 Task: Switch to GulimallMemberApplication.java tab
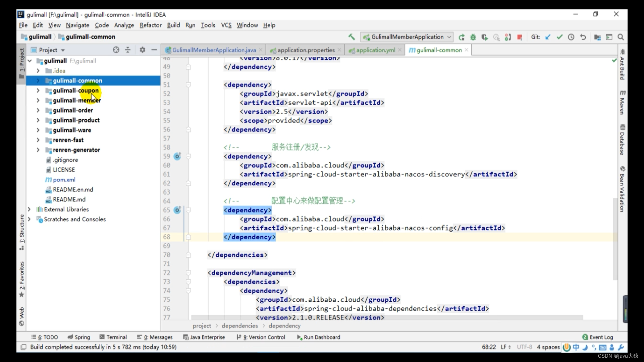coord(214,50)
